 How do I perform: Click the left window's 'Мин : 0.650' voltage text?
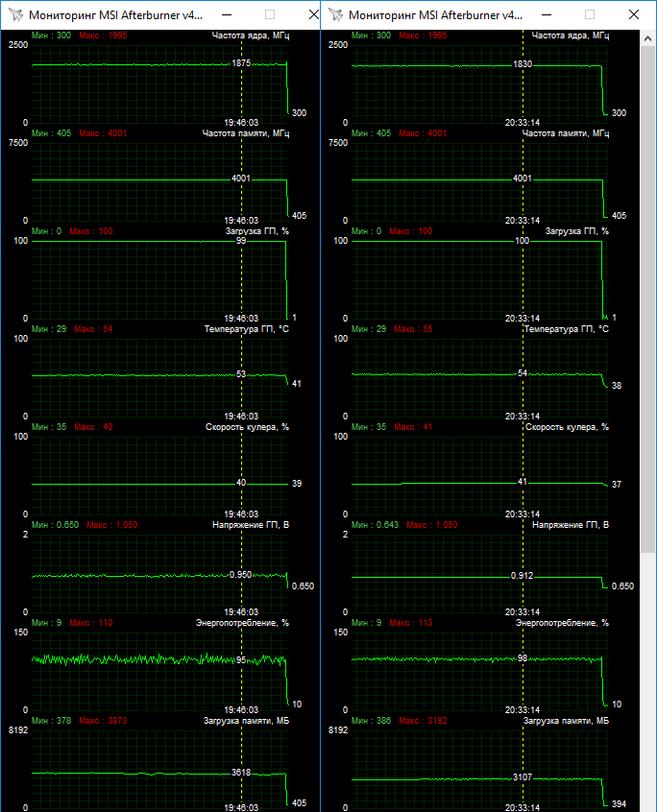click(x=55, y=525)
